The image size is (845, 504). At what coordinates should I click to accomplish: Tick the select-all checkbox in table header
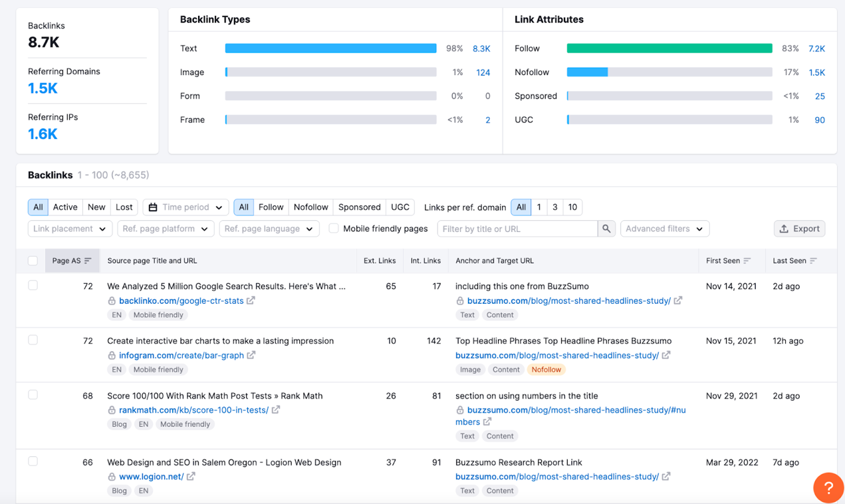(33, 261)
